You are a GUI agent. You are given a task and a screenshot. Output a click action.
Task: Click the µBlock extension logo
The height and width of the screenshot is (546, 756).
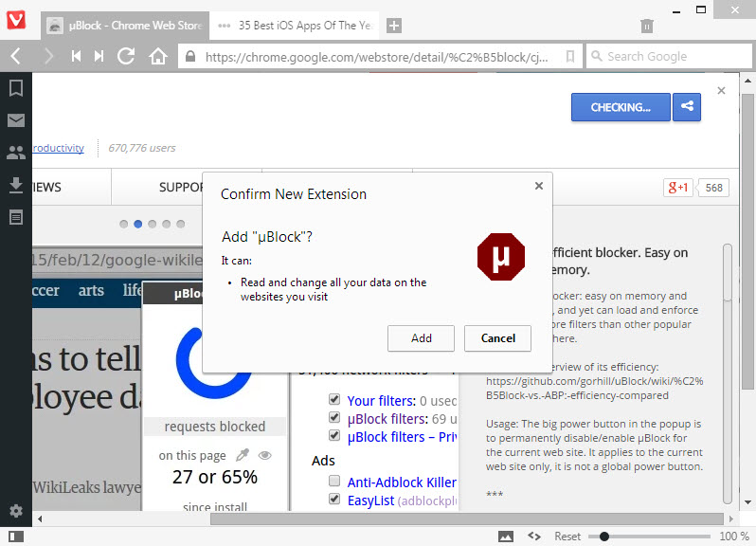(x=501, y=257)
